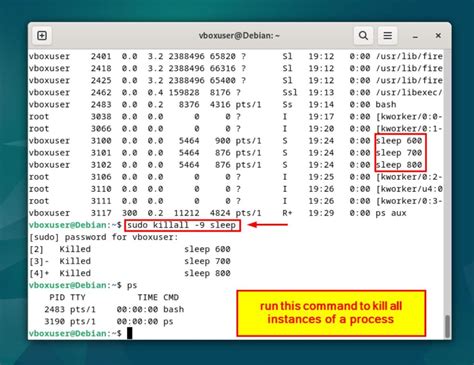Click the 'sleep 700' entry in ps aux output
This screenshot has width=474, height=365.
click(399, 153)
